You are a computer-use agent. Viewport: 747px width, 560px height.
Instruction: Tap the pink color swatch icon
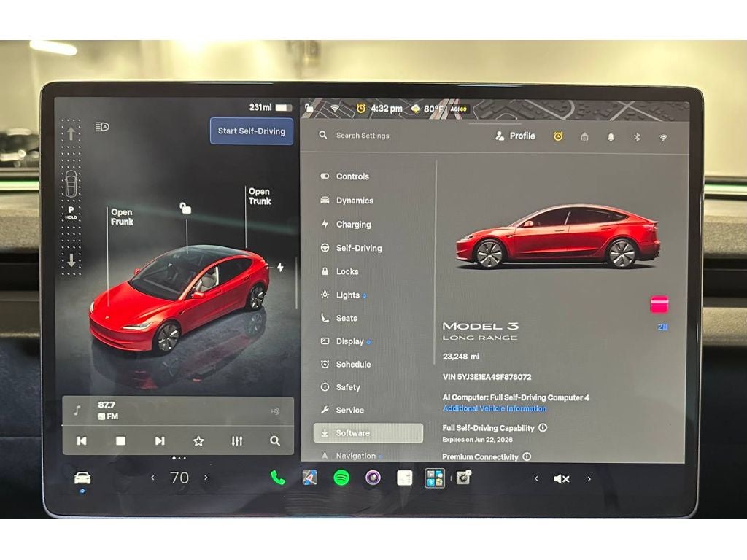click(659, 304)
